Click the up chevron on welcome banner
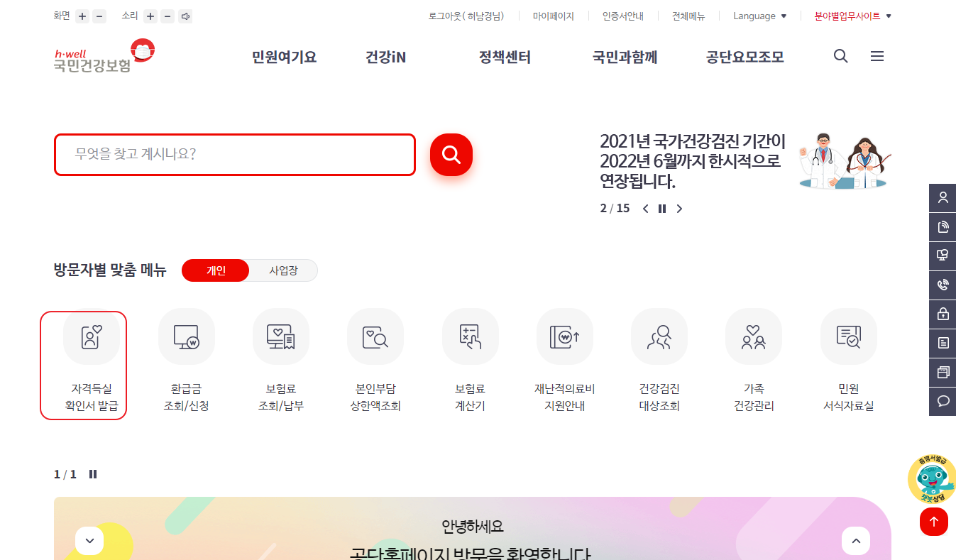This screenshot has width=956, height=560. click(856, 541)
